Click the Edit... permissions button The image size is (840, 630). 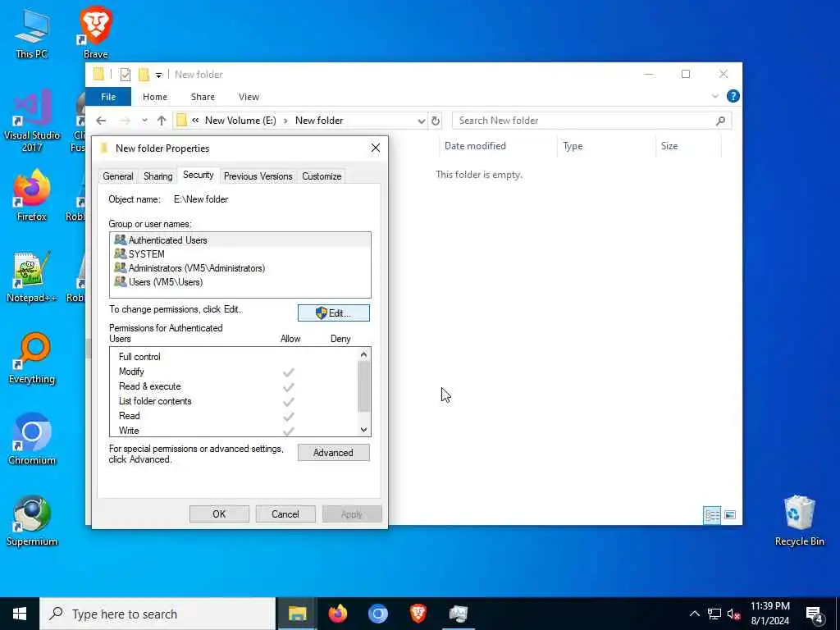coord(333,313)
